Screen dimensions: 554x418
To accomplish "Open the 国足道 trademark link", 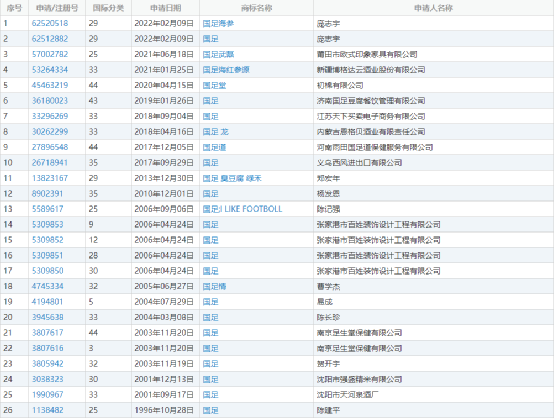I will coord(214,147).
